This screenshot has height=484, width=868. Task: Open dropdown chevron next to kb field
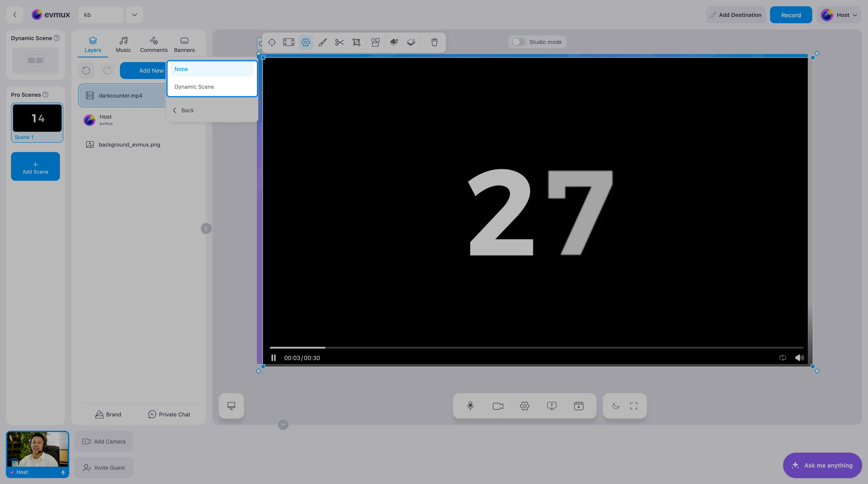click(134, 15)
